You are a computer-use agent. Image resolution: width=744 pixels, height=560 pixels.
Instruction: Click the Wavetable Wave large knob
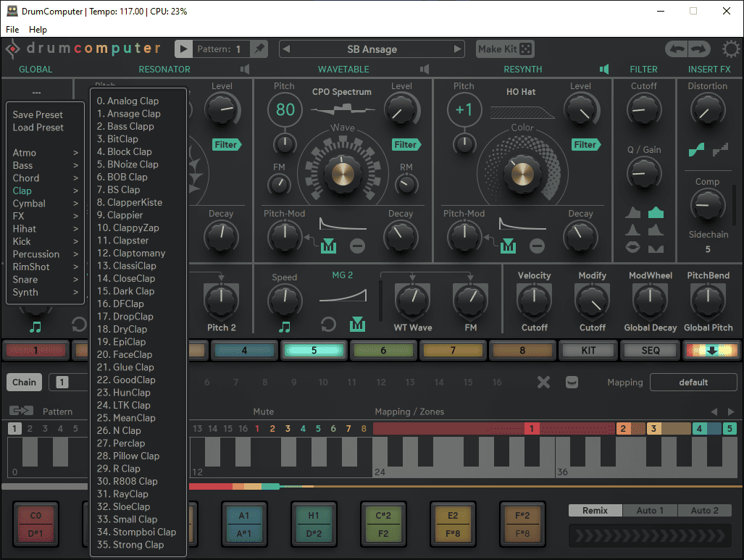(x=343, y=174)
